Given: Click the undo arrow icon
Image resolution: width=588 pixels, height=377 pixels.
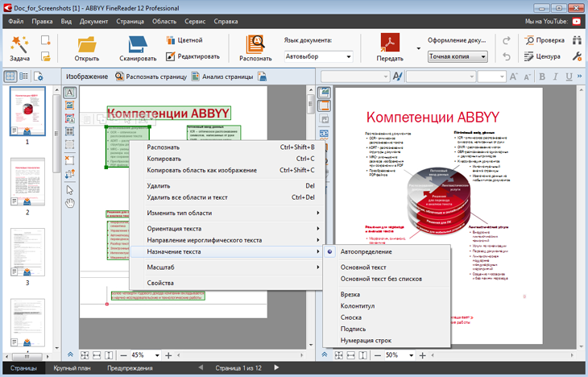Looking at the screenshot, I should point(507,56).
